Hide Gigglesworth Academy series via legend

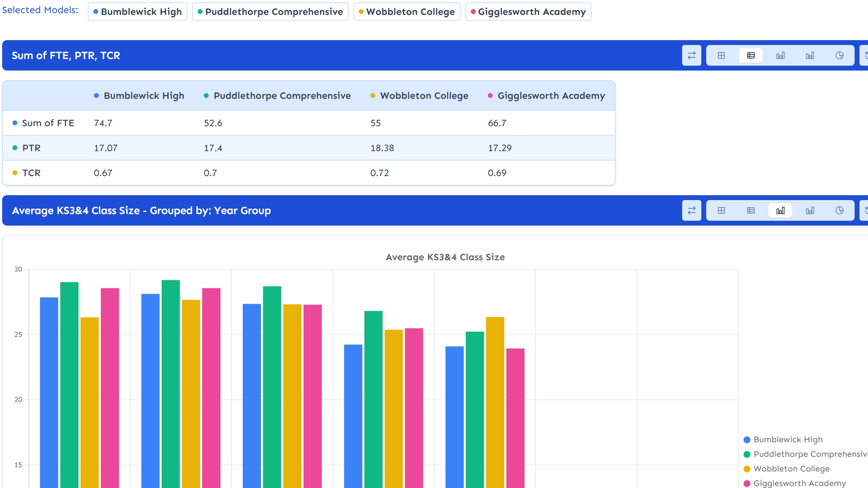pos(799,483)
